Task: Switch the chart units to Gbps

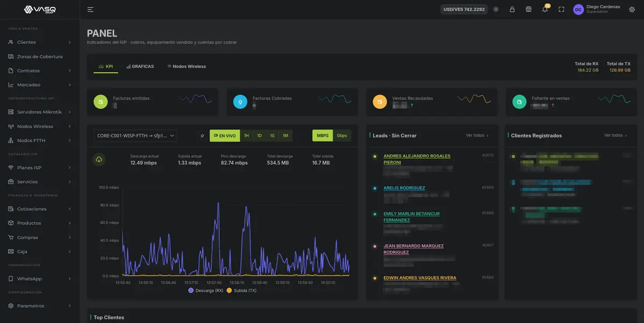Action: coord(342,136)
